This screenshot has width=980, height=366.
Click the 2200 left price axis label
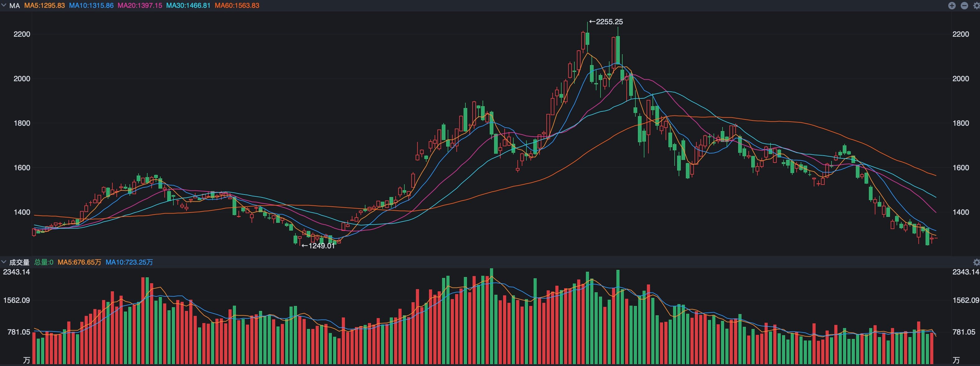(22, 34)
